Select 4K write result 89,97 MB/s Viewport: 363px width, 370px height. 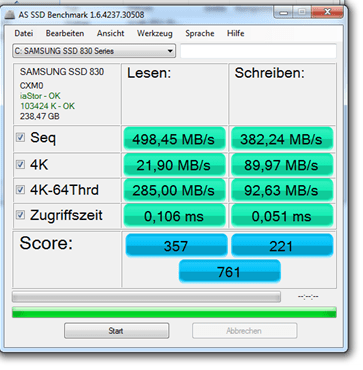pyautogui.click(x=282, y=165)
